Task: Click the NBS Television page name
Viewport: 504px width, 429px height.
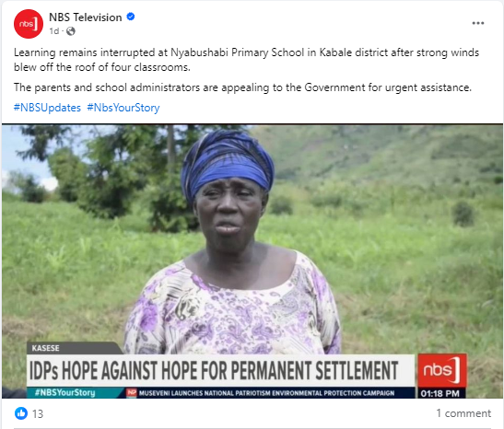Action: (x=85, y=17)
